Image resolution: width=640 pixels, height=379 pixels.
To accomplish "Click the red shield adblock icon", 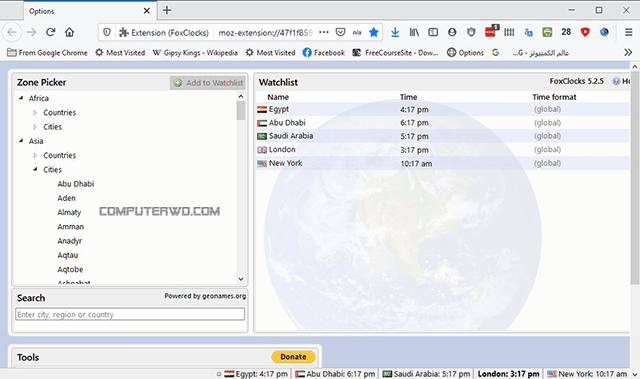I will (x=585, y=32).
